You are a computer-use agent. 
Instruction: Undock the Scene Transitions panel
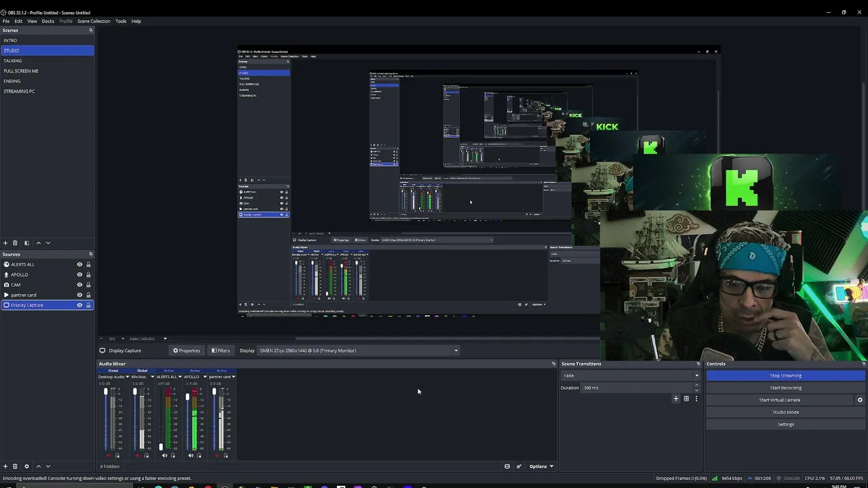coord(698,364)
